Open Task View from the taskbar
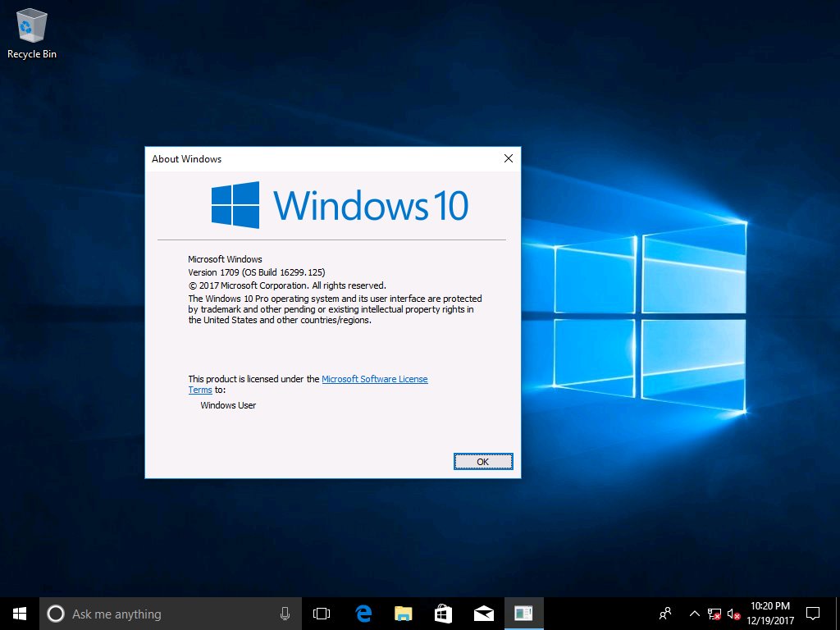Screen dimensions: 840x630 322,614
